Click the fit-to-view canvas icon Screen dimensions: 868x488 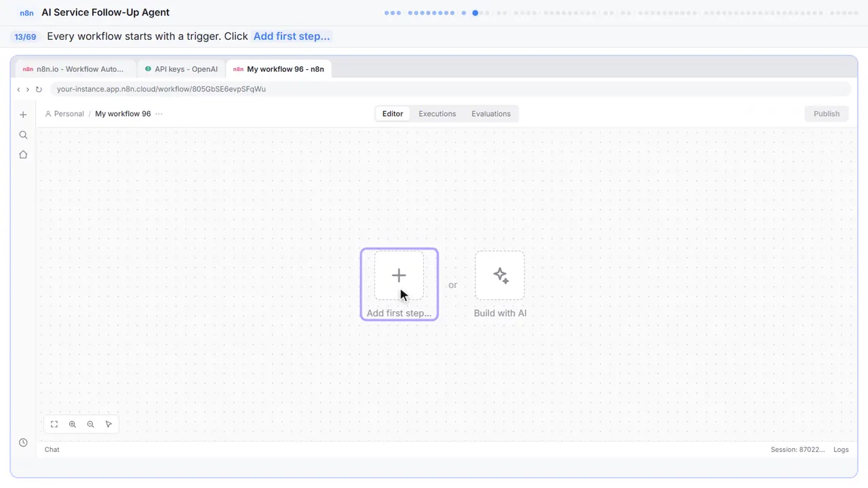54,424
